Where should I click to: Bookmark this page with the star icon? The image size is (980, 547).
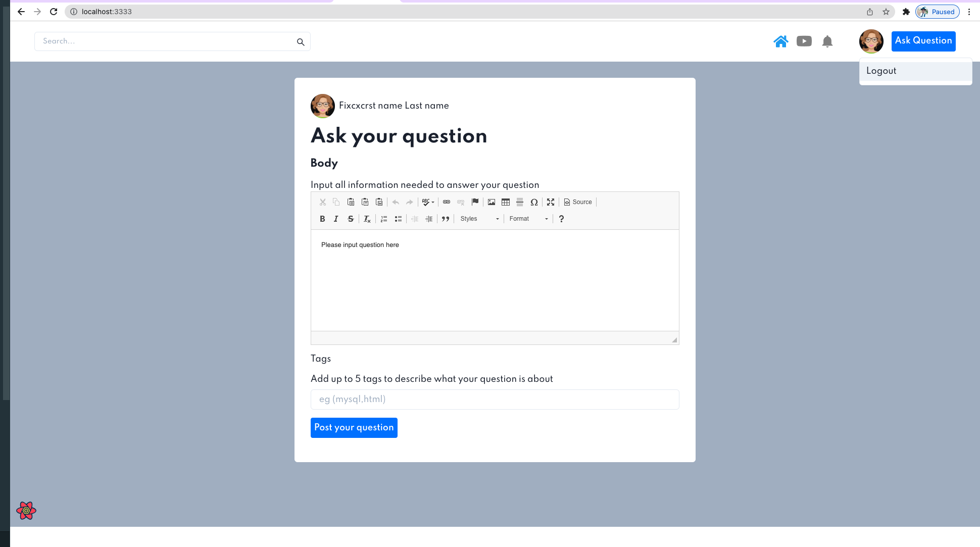click(886, 12)
